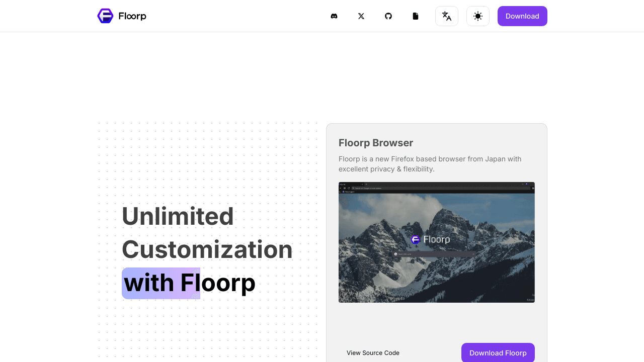The height and width of the screenshot is (362, 644).
Task: Click the browser preview screenshot
Action: point(437,242)
